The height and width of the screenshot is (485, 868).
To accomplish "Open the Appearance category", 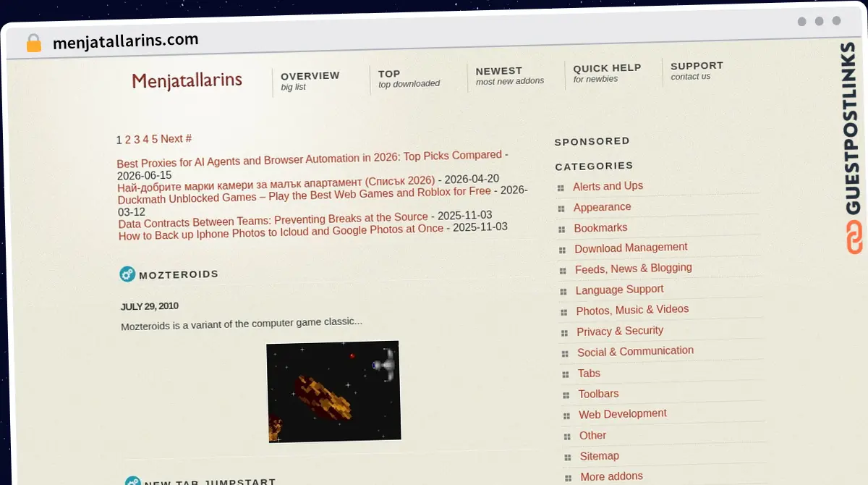I will [x=602, y=207].
